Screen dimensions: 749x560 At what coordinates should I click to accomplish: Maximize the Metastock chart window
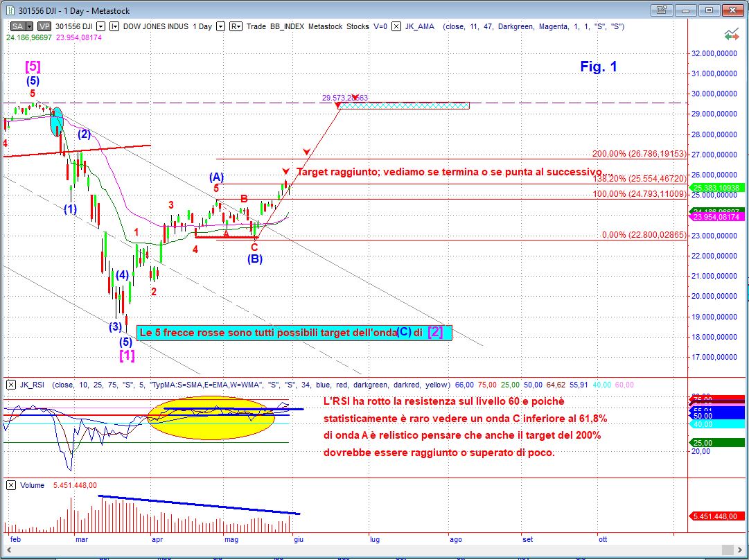click(x=709, y=10)
